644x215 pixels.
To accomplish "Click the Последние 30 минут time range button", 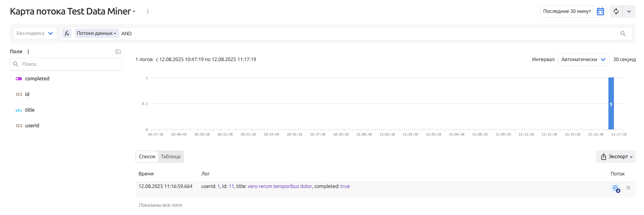I will tap(567, 11).
